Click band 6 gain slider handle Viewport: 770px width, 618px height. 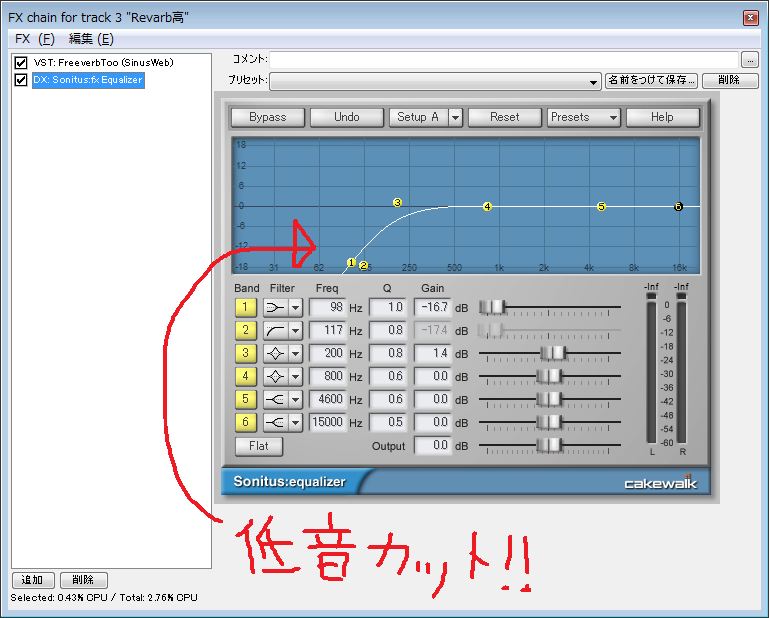(x=549, y=422)
